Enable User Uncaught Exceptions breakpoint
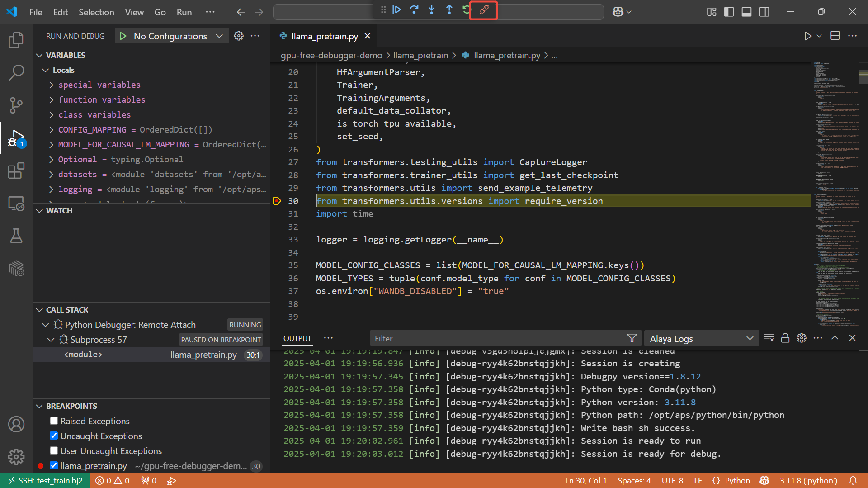The height and width of the screenshot is (488, 868). point(54,451)
